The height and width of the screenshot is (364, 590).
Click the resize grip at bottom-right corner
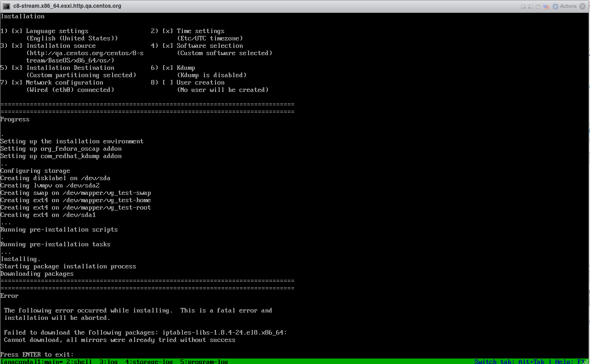[586, 361]
